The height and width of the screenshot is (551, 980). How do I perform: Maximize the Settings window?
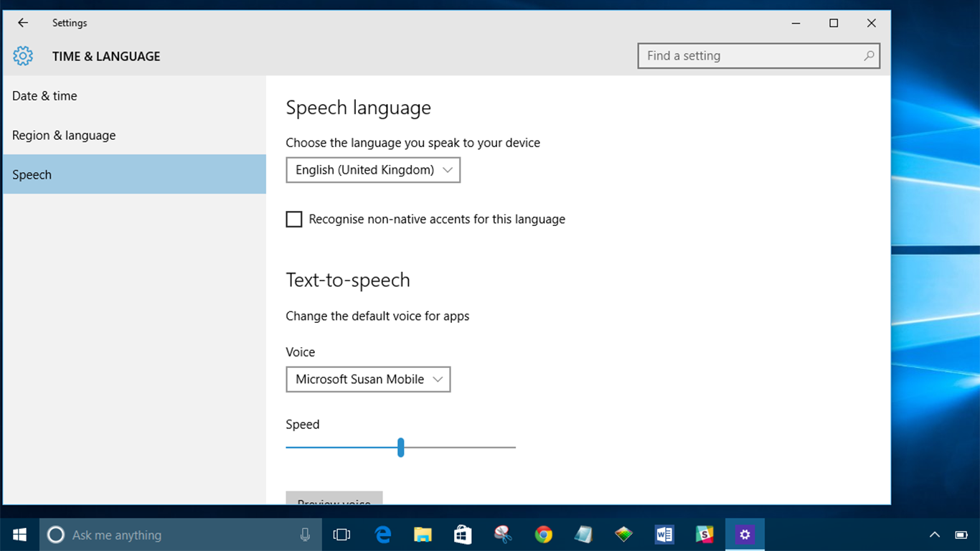point(834,23)
